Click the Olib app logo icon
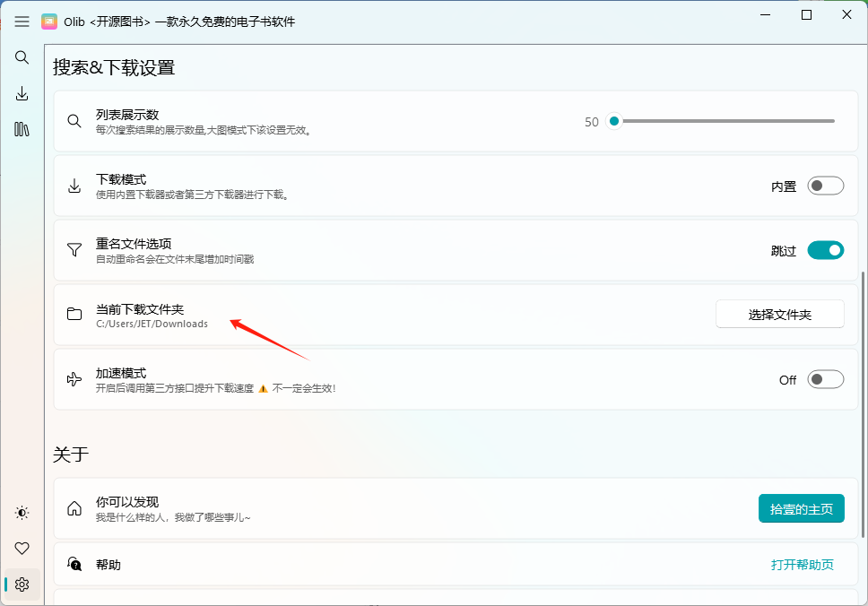 [49, 22]
